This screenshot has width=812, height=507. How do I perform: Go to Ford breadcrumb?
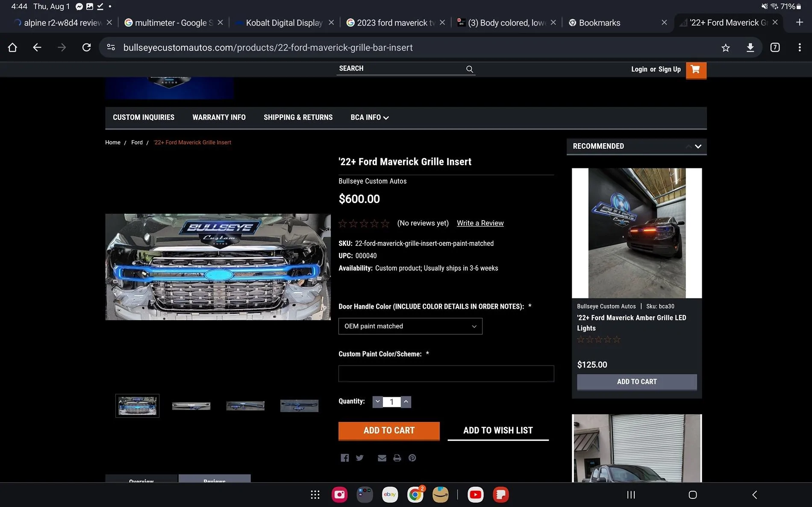tap(137, 142)
